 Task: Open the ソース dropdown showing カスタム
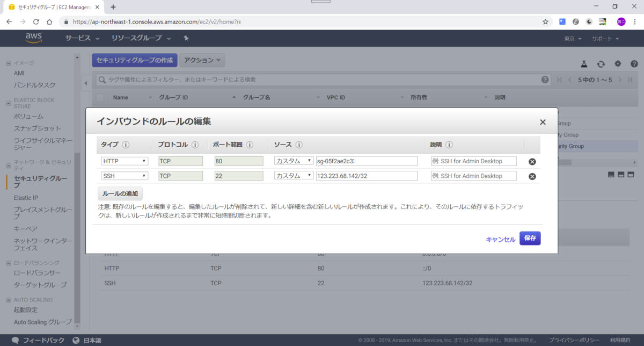pyautogui.click(x=294, y=161)
